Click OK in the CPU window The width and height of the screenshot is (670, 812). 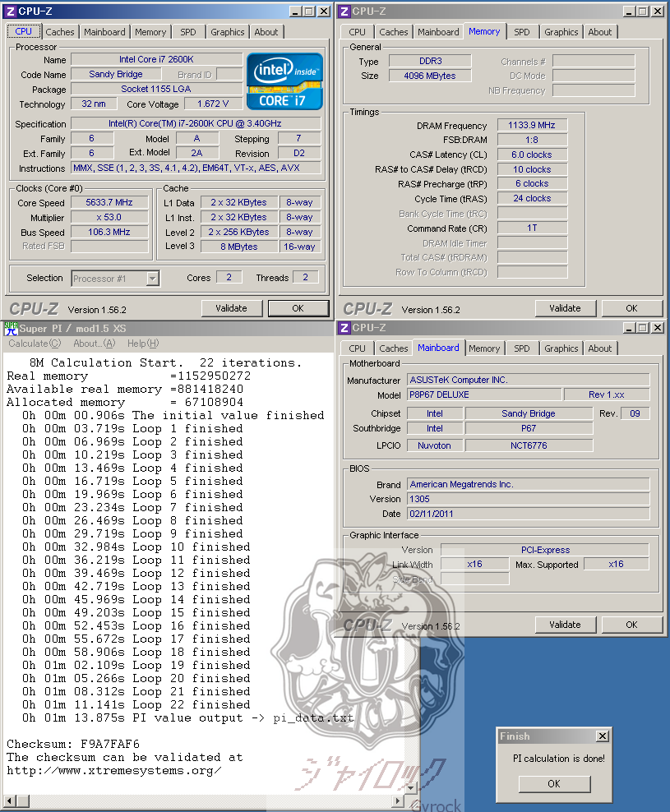(298, 308)
